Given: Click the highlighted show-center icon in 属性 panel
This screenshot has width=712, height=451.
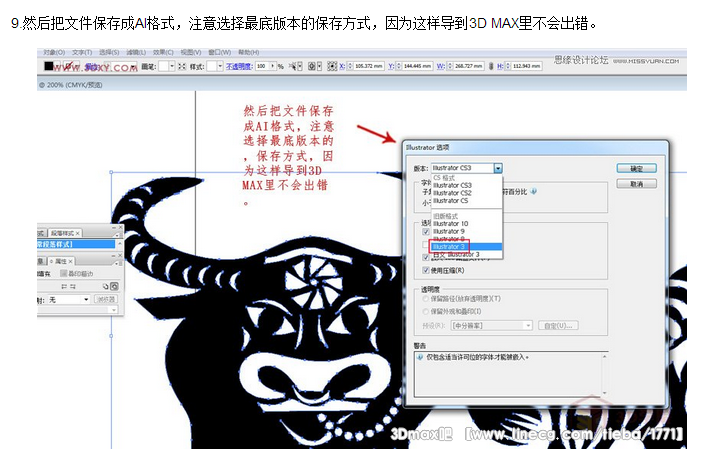Looking at the screenshot, I should click(114, 286).
